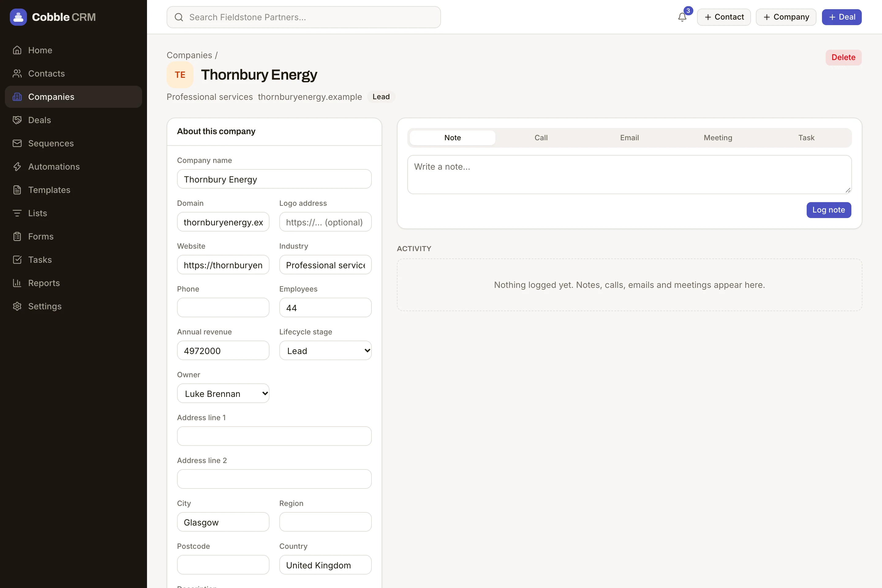Click the Companies building icon in sidebar

pos(17,97)
